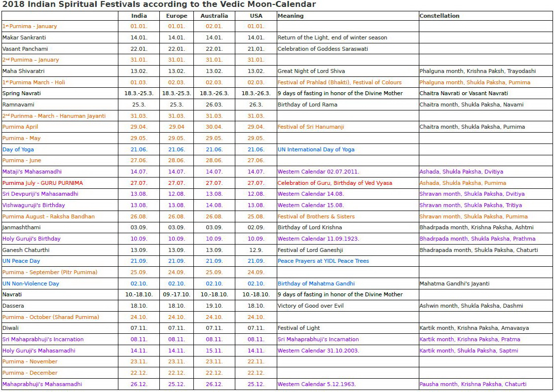Screen dimensions: 554x392
Task: Open the Day of Yoga link
Action: pyautogui.click(x=18, y=149)
